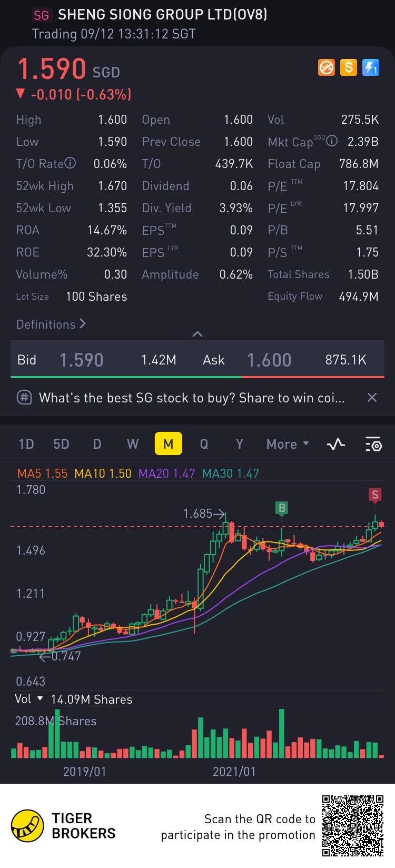
Task: Tap the ROA 14.67% value
Action: point(107,230)
